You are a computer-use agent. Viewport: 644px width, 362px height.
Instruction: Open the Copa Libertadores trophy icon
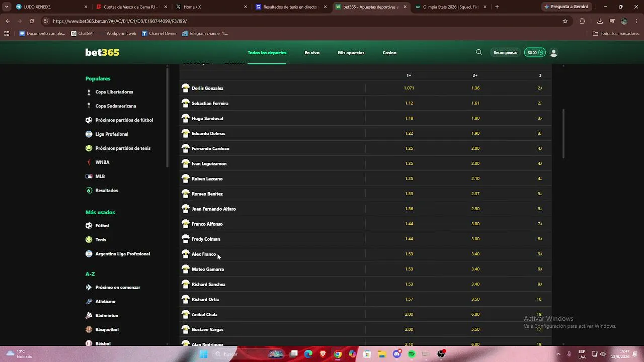click(89, 92)
